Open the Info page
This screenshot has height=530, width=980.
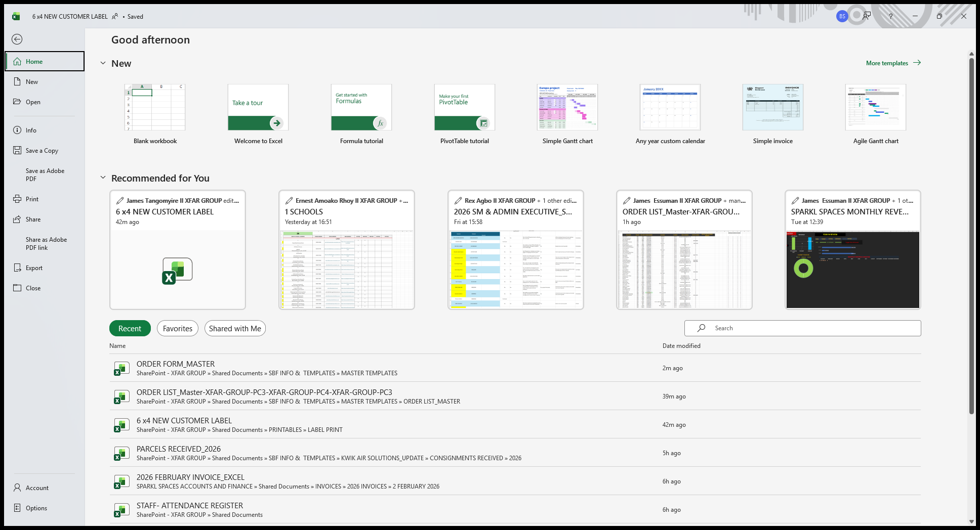click(x=31, y=130)
